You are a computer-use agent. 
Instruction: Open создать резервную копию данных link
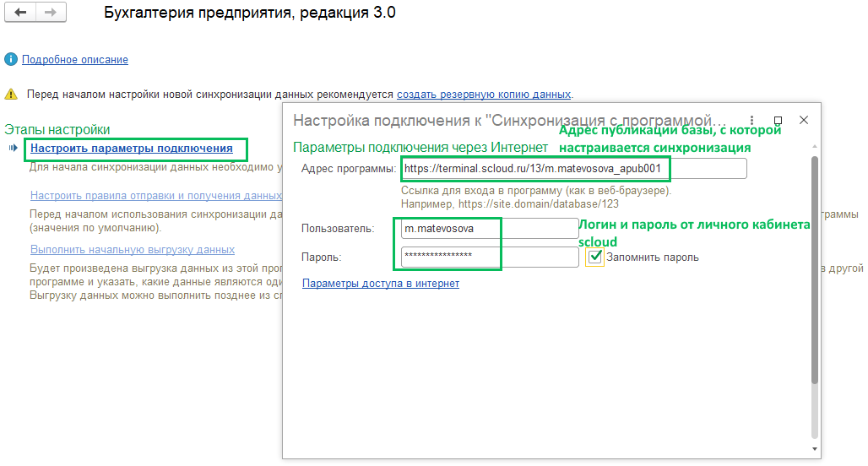483,94
